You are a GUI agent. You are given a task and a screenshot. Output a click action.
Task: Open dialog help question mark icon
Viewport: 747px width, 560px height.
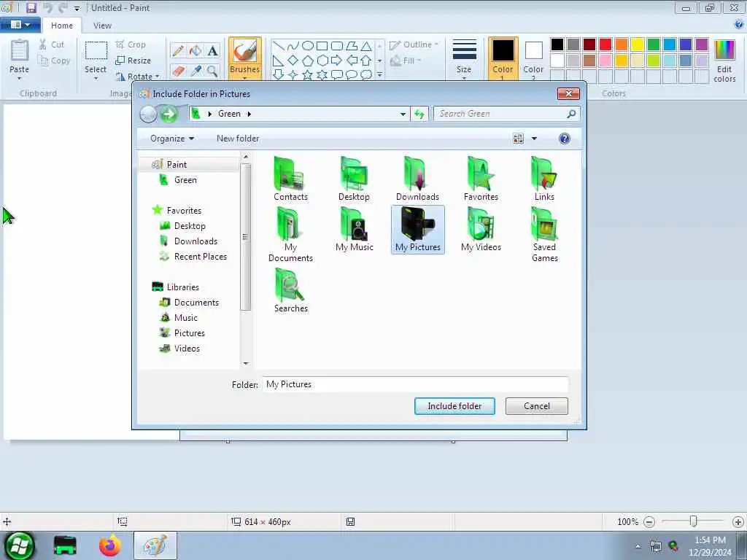click(564, 139)
